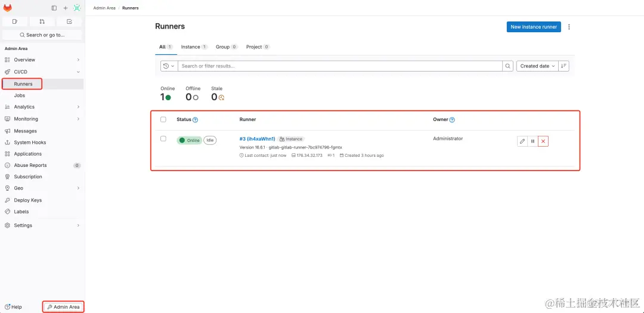The image size is (644, 313).
Task: Open the create new plus icon
Action: 66,8
